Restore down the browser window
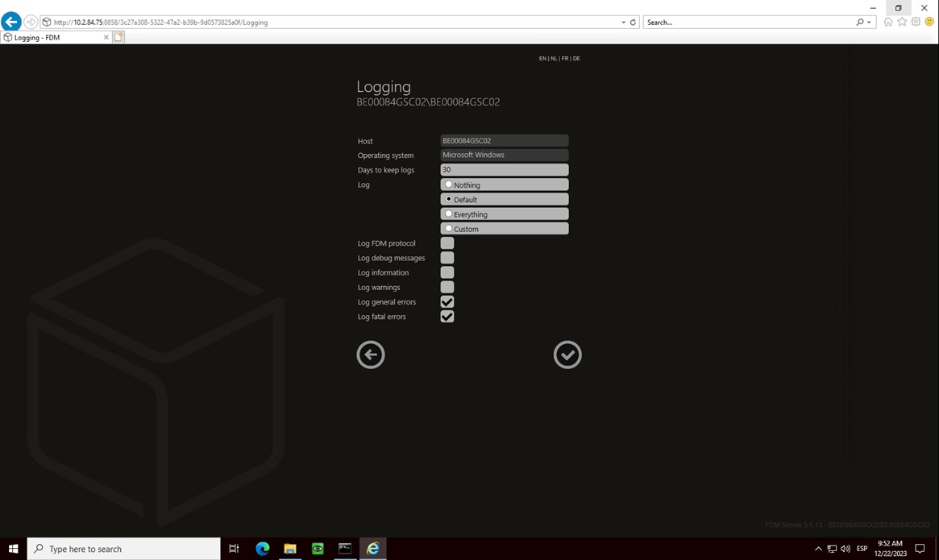This screenshot has width=939, height=560. [898, 8]
